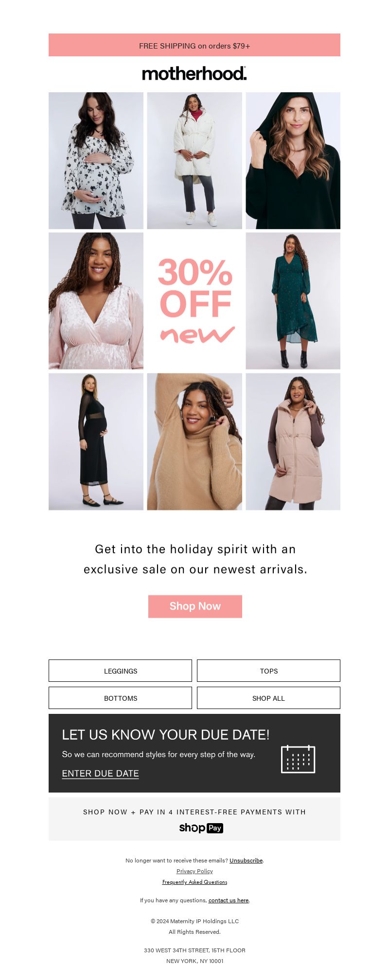The height and width of the screenshot is (980, 389).
Task: Click the contact us here link
Action: 229,900
